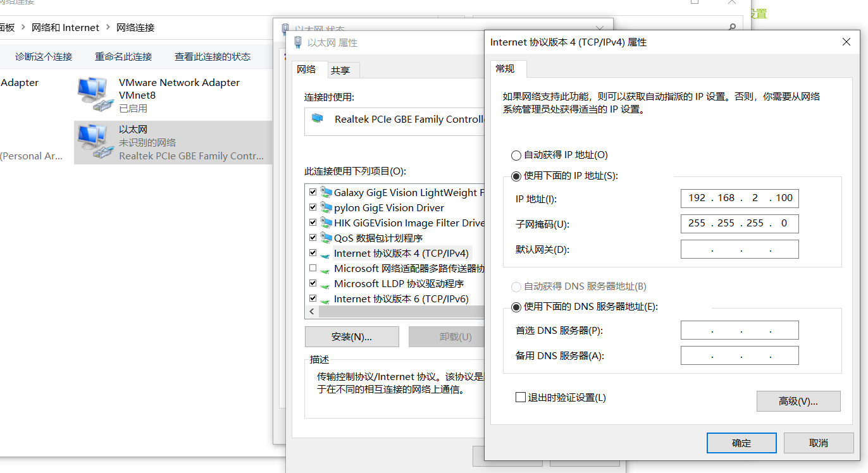Enable Microsoft 网络适配器多路传送器协议 checkbox
The image size is (868, 473).
313,267
